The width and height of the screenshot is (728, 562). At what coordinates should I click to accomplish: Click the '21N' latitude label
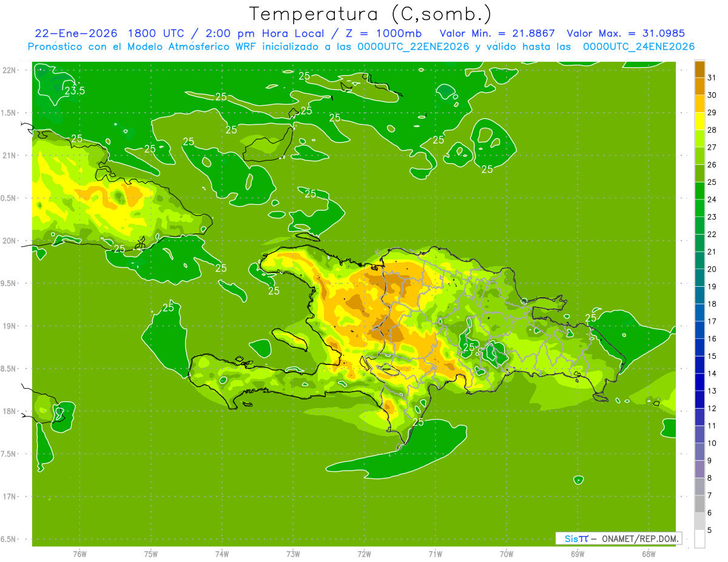pyautogui.click(x=10, y=155)
